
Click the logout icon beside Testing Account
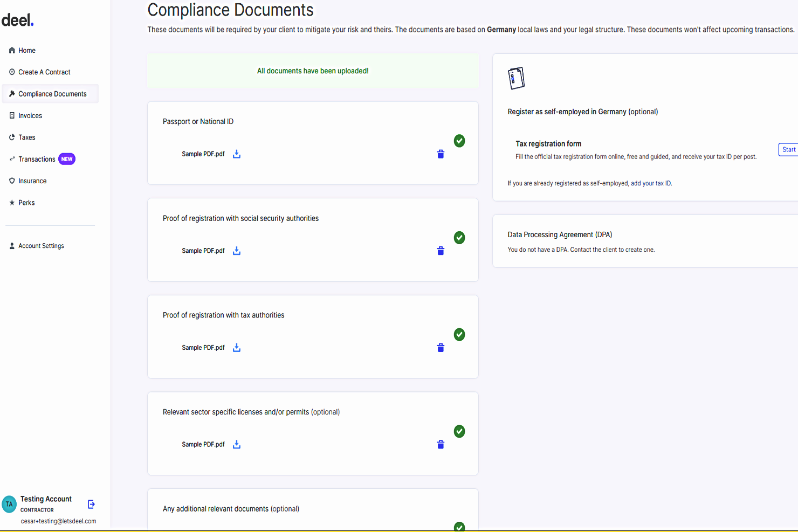pos(91,504)
